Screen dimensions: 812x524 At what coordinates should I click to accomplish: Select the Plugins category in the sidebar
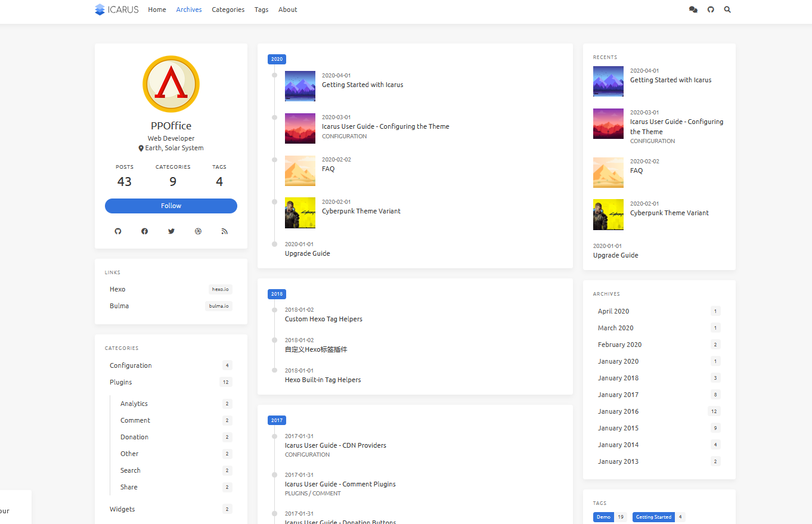pos(121,382)
